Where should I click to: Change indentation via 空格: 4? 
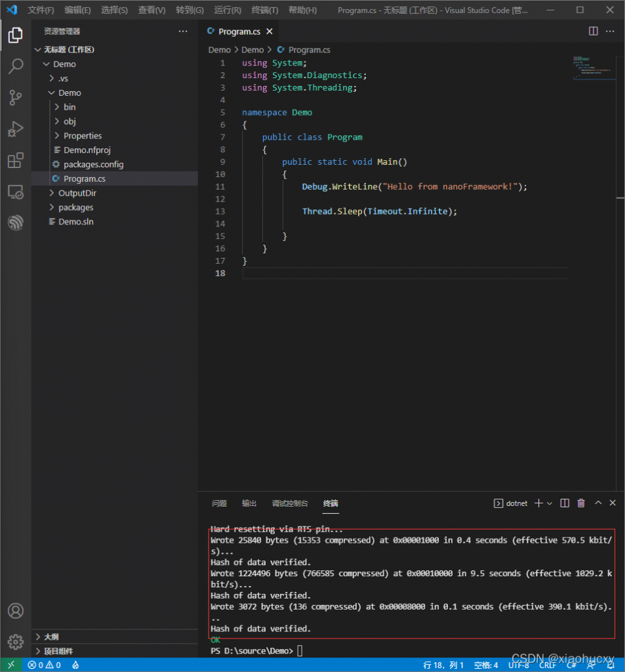(x=486, y=665)
